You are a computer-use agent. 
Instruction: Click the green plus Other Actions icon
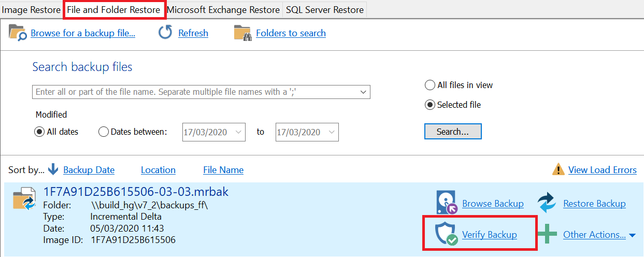click(x=547, y=234)
